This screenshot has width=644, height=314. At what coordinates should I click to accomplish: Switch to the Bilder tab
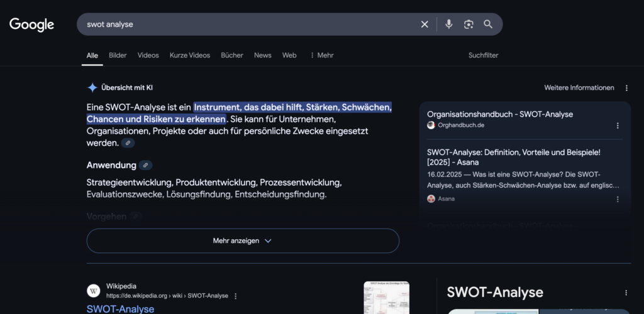click(118, 55)
